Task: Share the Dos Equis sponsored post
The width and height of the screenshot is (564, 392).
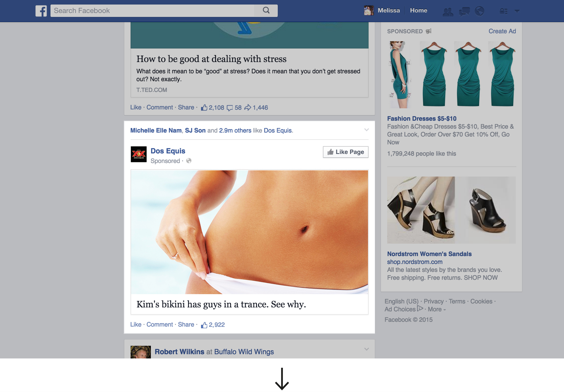Action: click(186, 325)
